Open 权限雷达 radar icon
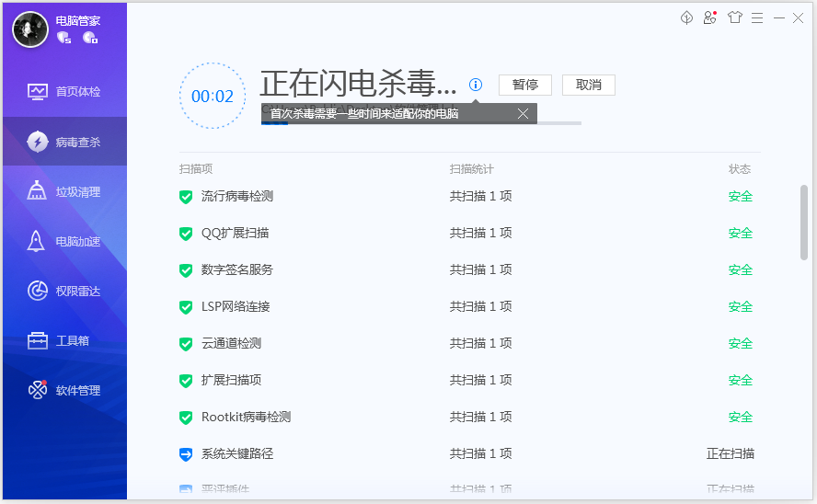Viewport: 817px width, 504px height. (x=38, y=291)
